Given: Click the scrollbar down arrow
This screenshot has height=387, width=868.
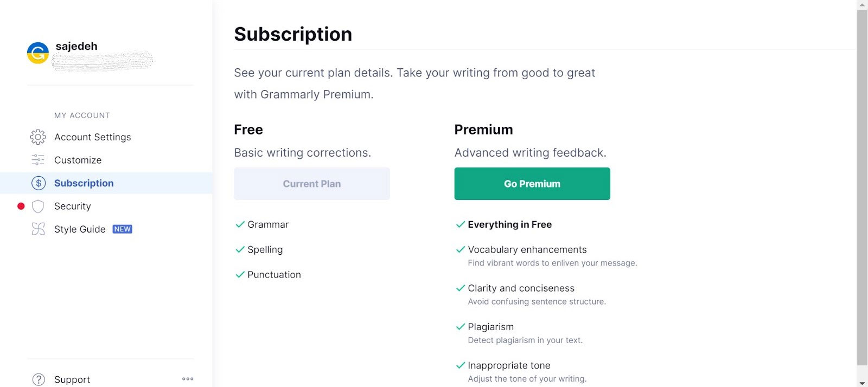Looking at the screenshot, I should pyautogui.click(x=862, y=383).
